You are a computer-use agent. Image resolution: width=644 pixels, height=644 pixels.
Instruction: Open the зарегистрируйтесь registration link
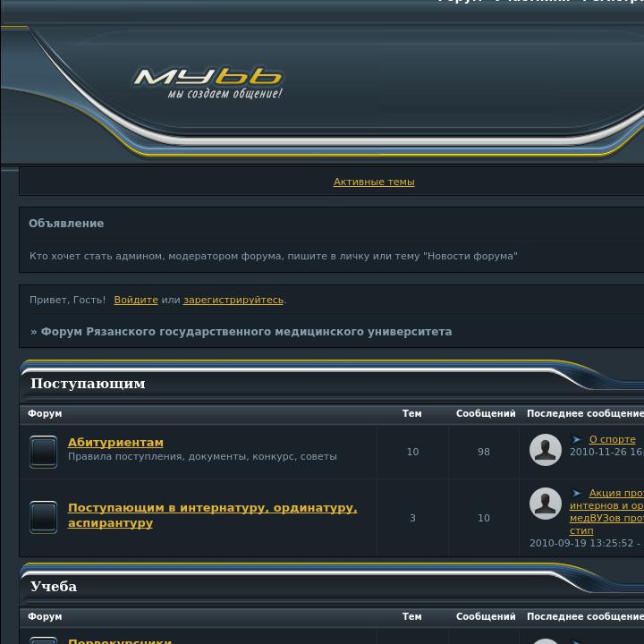coord(233,300)
